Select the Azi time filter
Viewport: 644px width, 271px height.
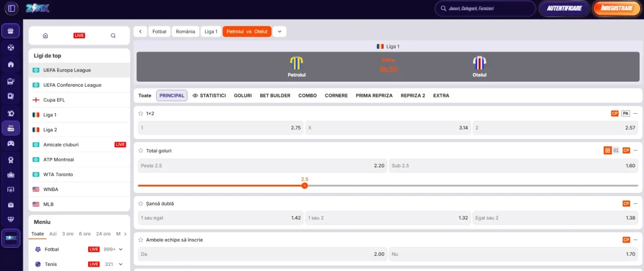pyautogui.click(x=53, y=234)
